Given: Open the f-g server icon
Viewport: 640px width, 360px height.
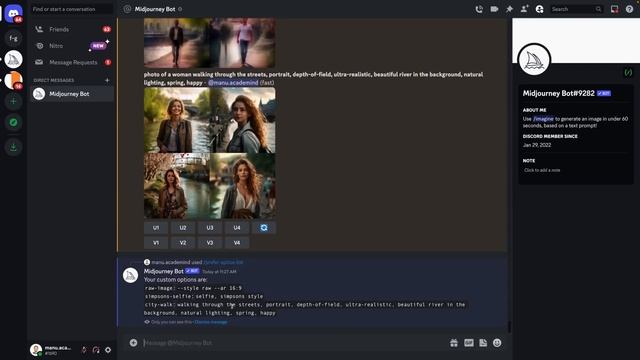Looking at the screenshot, I should pyautogui.click(x=13, y=38).
